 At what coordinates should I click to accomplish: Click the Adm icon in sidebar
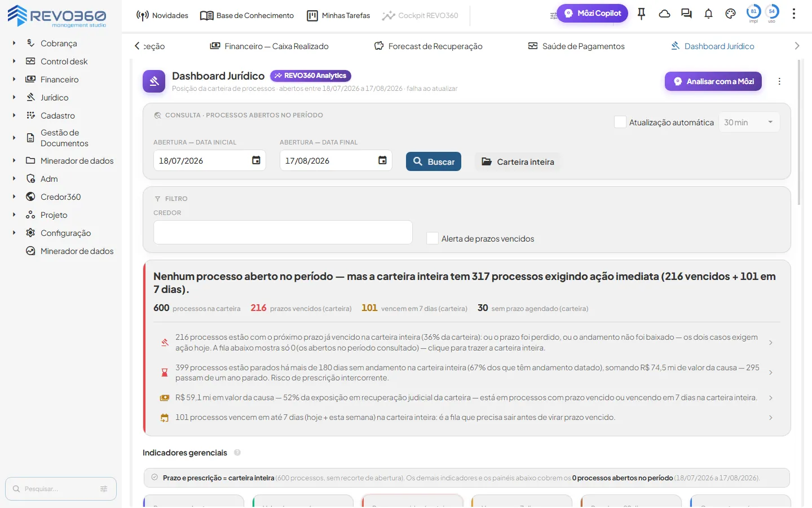tap(30, 178)
